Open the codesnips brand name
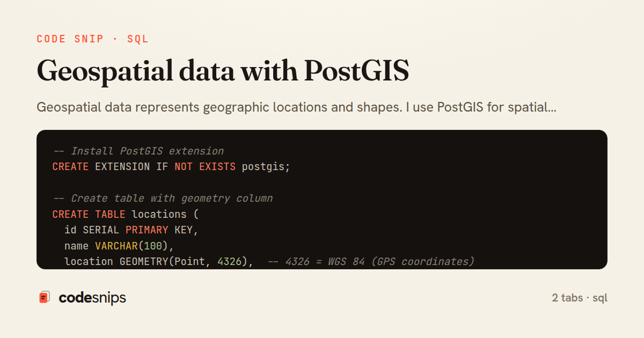This screenshot has width=644, height=338. click(92, 298)
